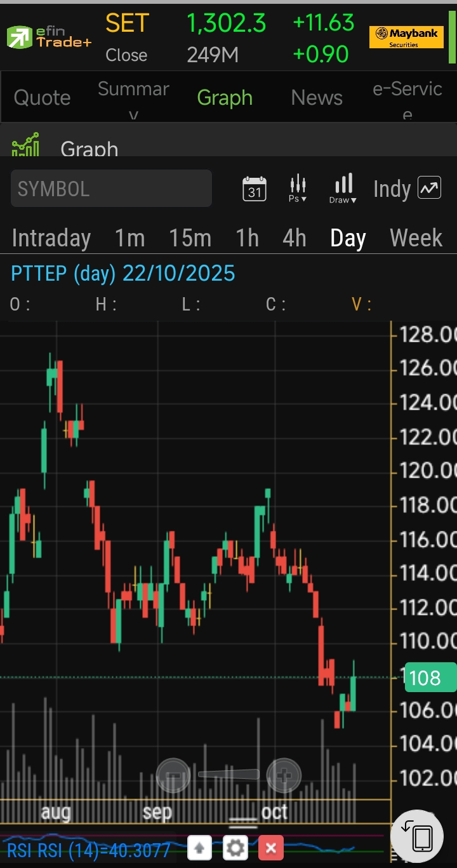Tap the efin Trade+ logo
Image resolution: width=457 pixels, height=868 pixels.
(49, 37)
